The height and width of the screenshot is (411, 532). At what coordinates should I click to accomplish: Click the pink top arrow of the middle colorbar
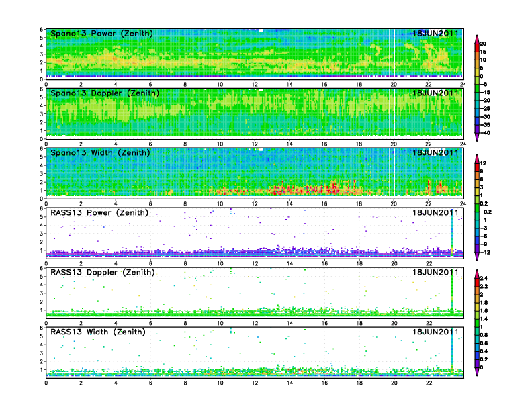(x=477, y=158)
